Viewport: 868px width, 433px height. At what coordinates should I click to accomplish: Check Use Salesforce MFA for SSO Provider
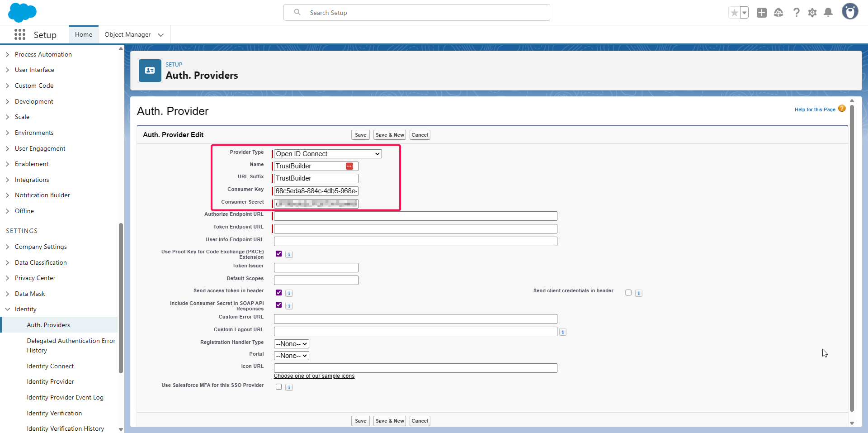click(279, 387)
